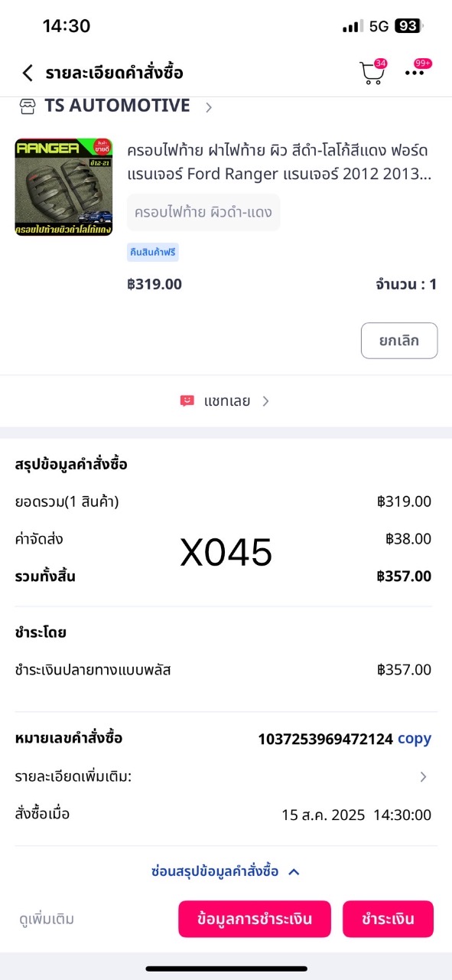The height and width of the screenshot is (980, 452).
Task: Tap the TS AUTOMOTIVE store icon
Action: pyautogui.click(x=28, y=106)
